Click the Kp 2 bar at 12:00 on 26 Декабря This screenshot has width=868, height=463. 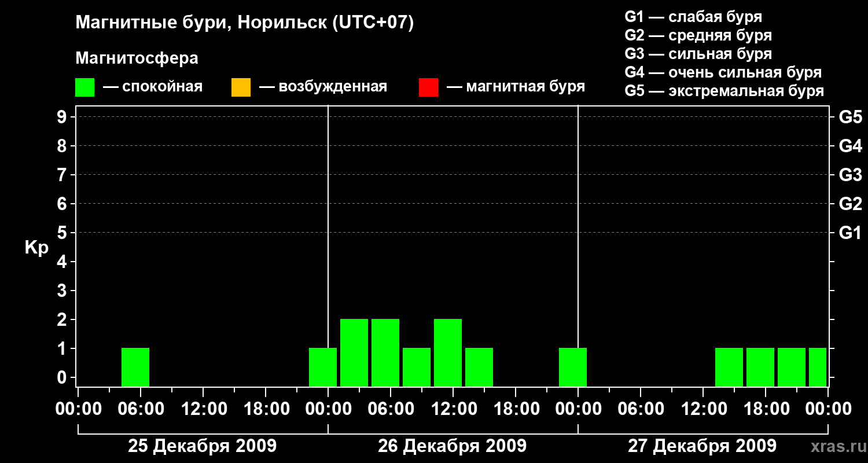pyautogui.click(x=448, y=352)
